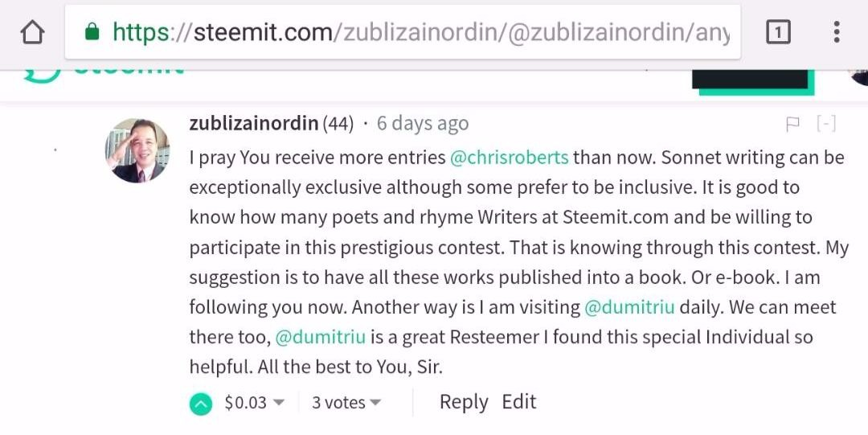Screen dimensions: 868x435
Task: Toggle the green upvote circle
Action: click(x=201, y=404)
